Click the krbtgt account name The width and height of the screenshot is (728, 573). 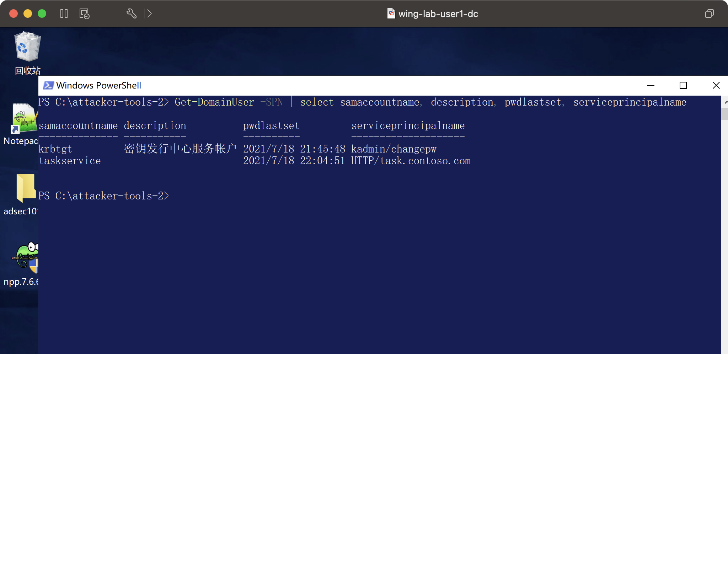55,149
